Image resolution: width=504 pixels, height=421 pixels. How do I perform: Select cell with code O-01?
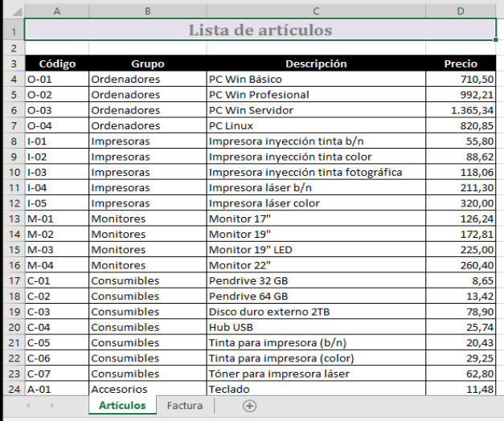pos(57,79)
